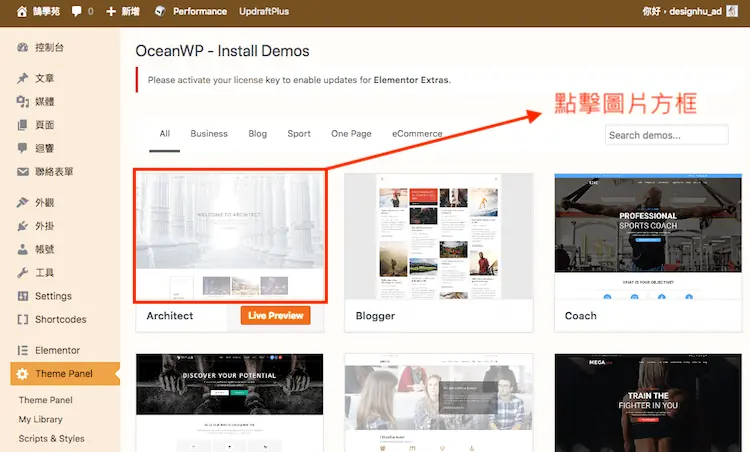The image size is (750, 452).
Task: Click the plus 新增 add-new icon
Action: [x=111, y=11]
